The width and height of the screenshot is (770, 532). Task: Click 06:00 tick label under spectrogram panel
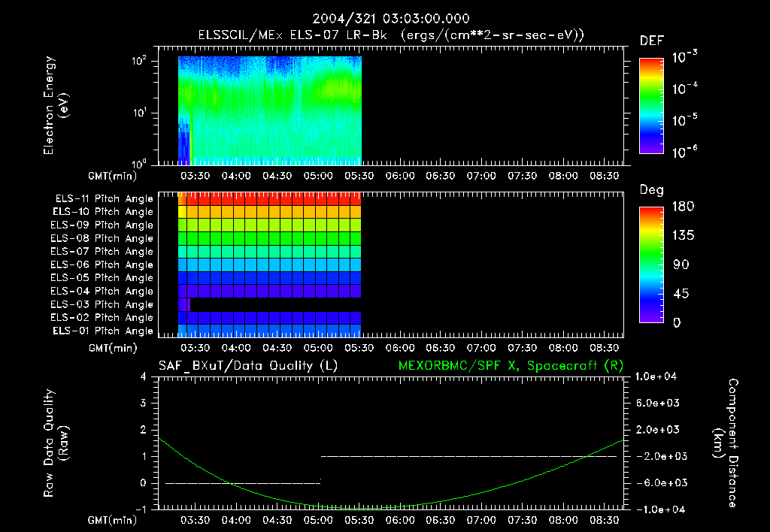[x=400, y=176]
